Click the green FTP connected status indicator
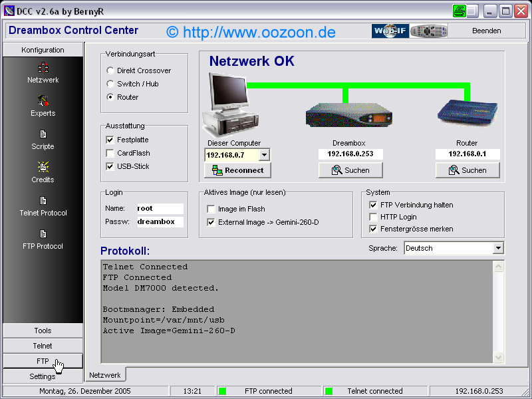 pos(222,391)
